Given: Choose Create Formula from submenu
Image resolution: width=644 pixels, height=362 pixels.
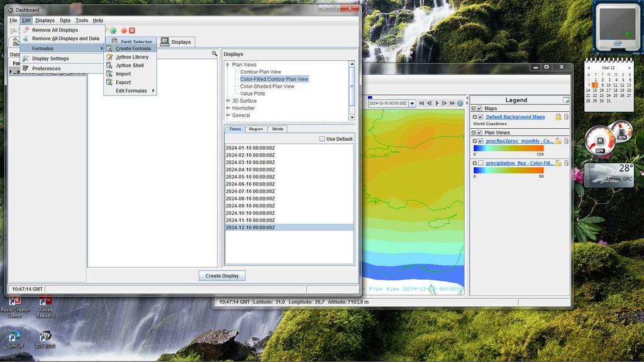Looking at the screenshot, I should tap(130, 48).
